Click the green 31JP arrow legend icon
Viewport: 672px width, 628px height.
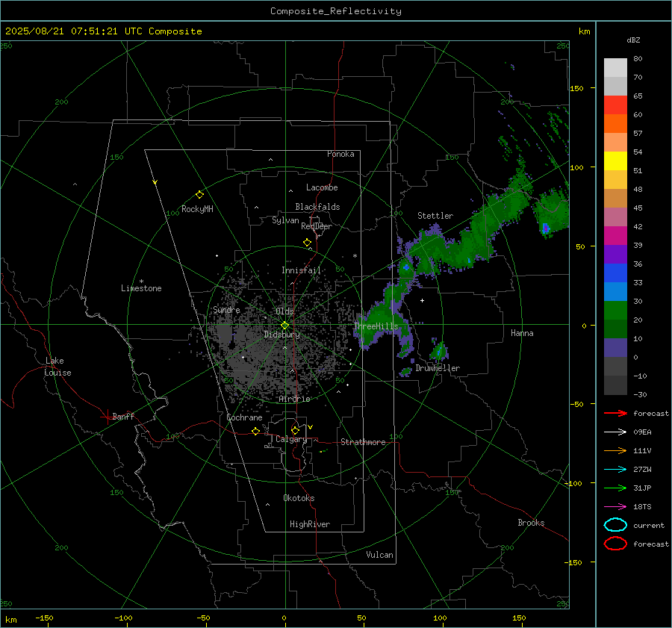click(x=615, y=488)
